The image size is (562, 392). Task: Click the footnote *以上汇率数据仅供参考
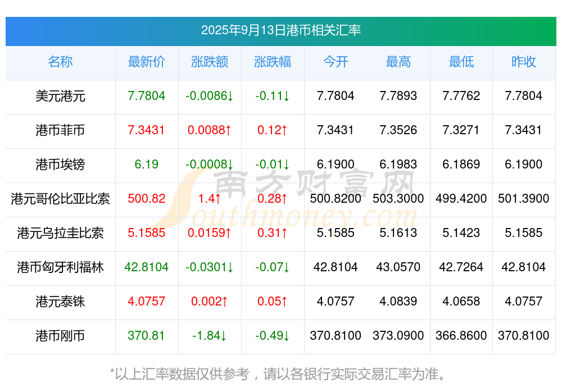(180, 374)
